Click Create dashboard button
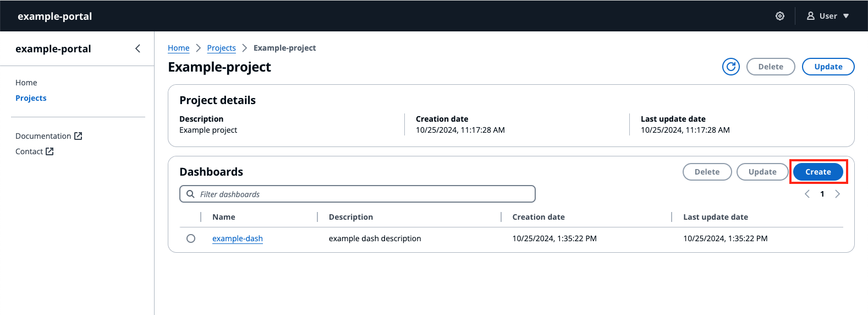868x315 pixels. point(817,172)
